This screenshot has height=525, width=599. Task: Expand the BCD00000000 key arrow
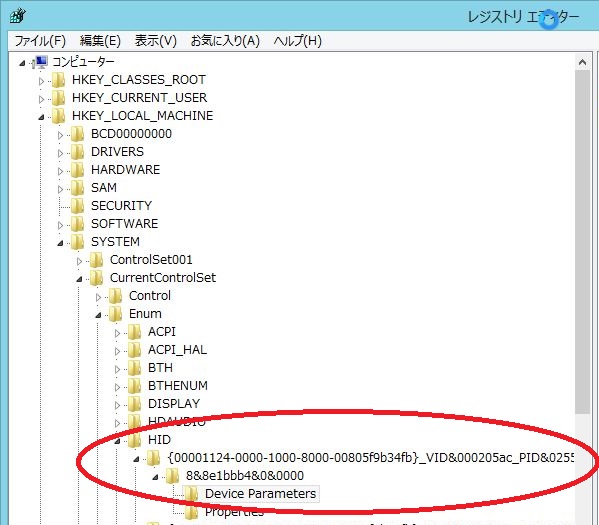(60, 135)
